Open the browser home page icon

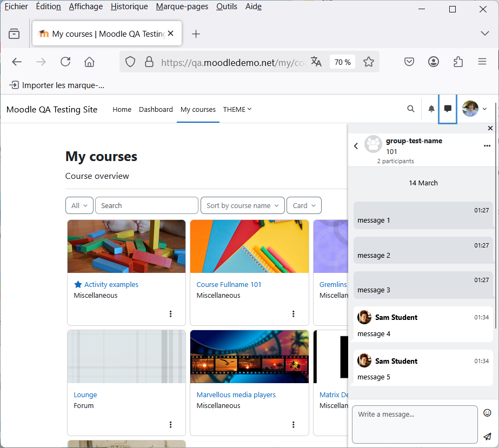pos(89,62)
